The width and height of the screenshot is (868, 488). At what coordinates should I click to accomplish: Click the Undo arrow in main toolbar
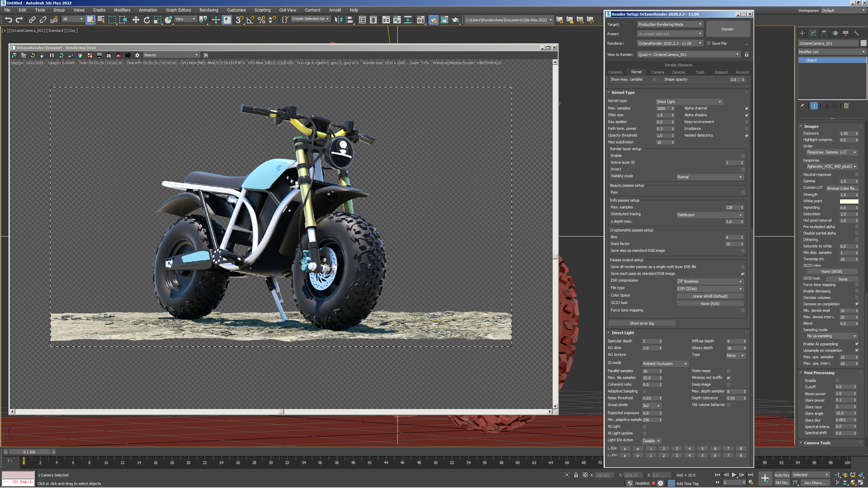[x=8, y=20]
